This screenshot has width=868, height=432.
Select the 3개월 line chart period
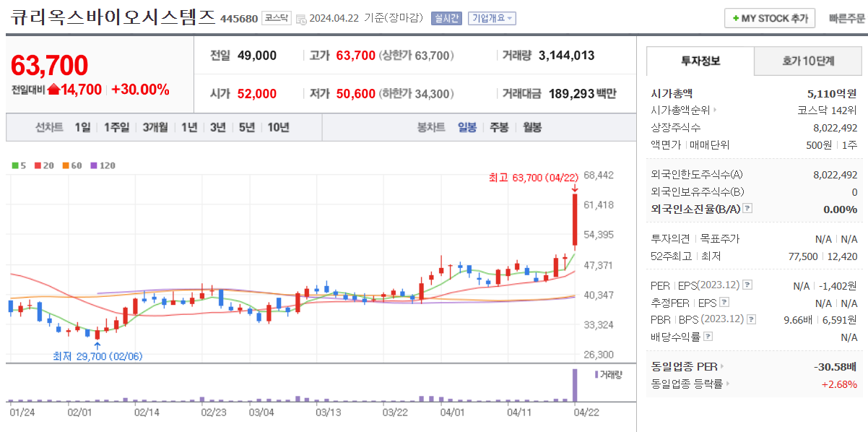[x=155, y=127]
